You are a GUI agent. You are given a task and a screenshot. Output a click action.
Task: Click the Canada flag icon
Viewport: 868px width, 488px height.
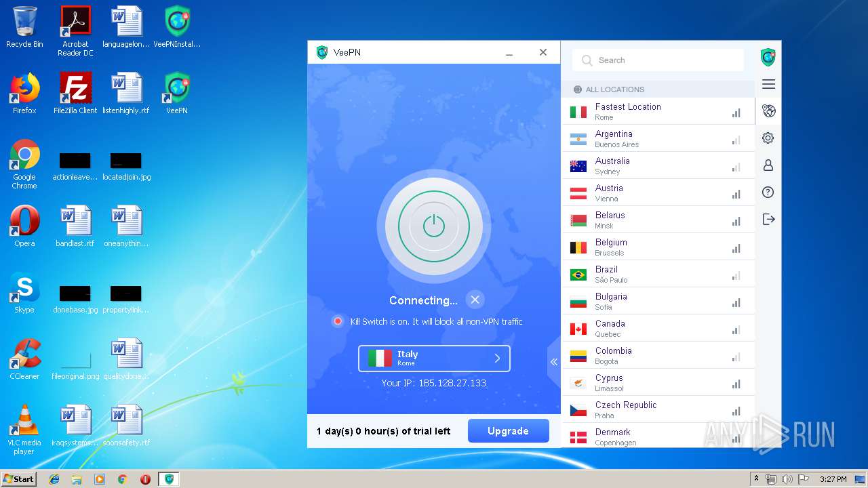[x=578, y=329]
